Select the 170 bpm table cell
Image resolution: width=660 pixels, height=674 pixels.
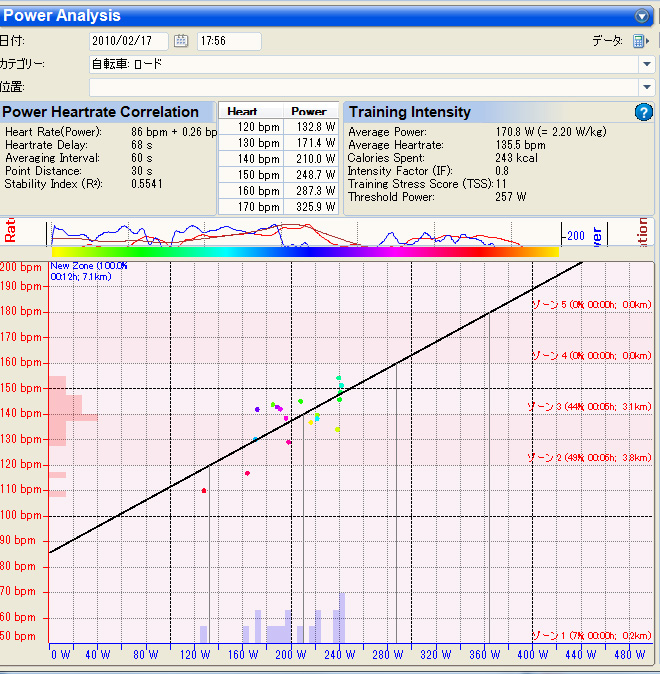(x=251, y=207)
